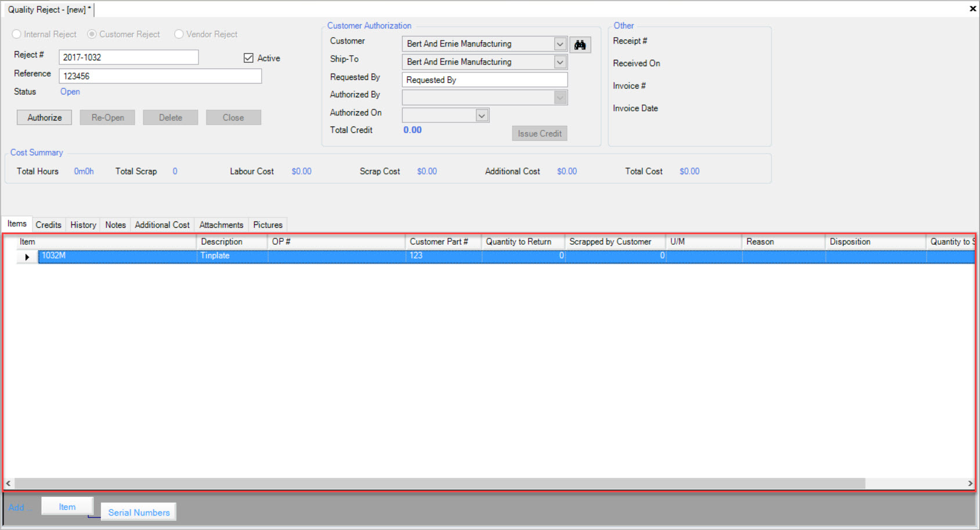
Task: Click the binoculars customer search icon
Action: click(x=580, y=45)
